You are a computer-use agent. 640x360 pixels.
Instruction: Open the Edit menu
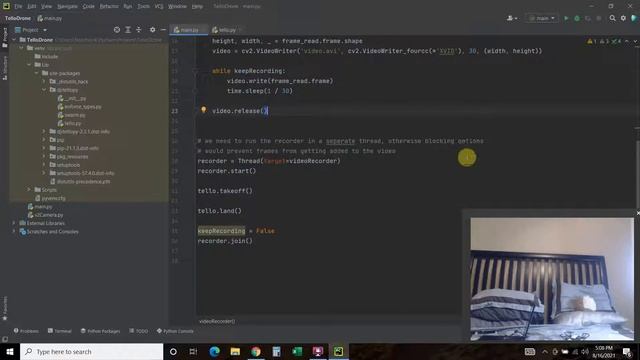coord(32,7)
